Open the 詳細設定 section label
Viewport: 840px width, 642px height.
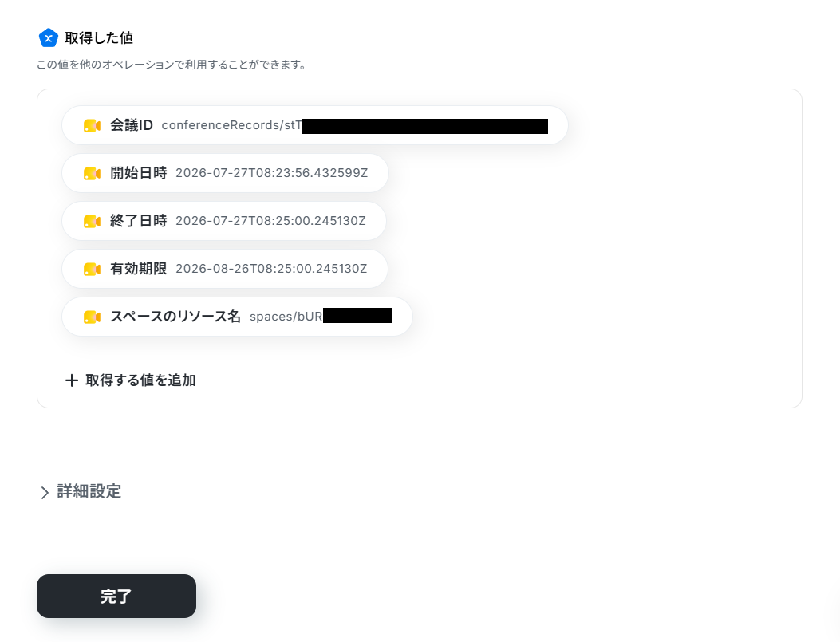tap(89, 491)
